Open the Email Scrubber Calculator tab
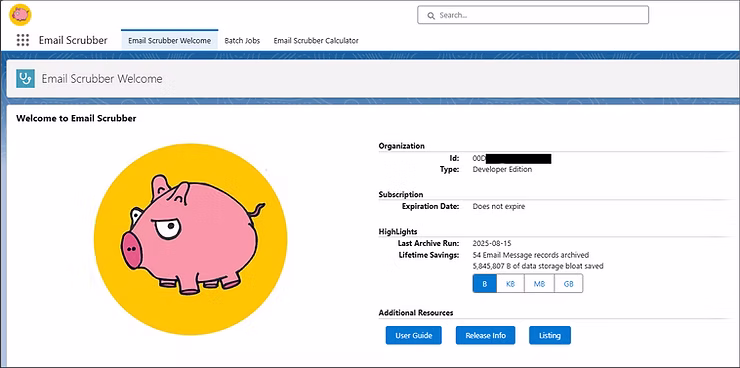Viewport: 740px width, 368px height. click(316, 41)
